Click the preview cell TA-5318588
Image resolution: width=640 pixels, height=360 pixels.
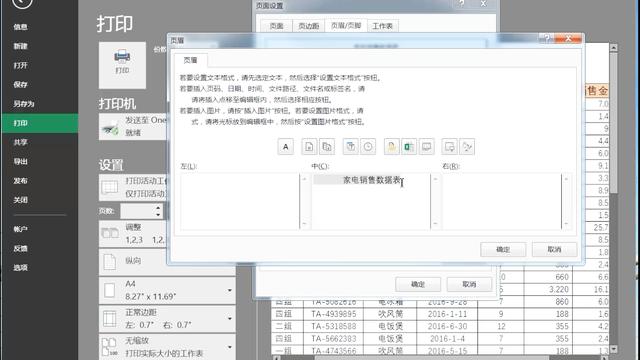pos(334,326)
